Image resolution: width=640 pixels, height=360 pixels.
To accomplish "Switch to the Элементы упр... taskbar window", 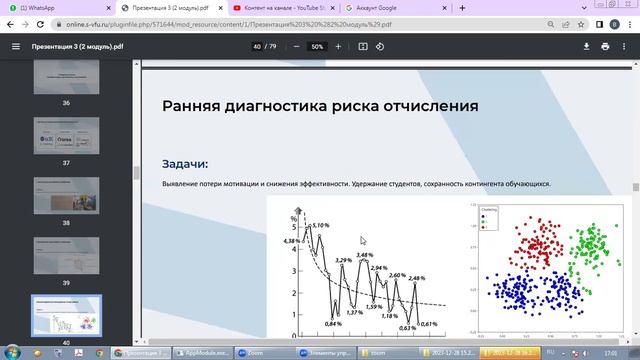I will 327,353.
